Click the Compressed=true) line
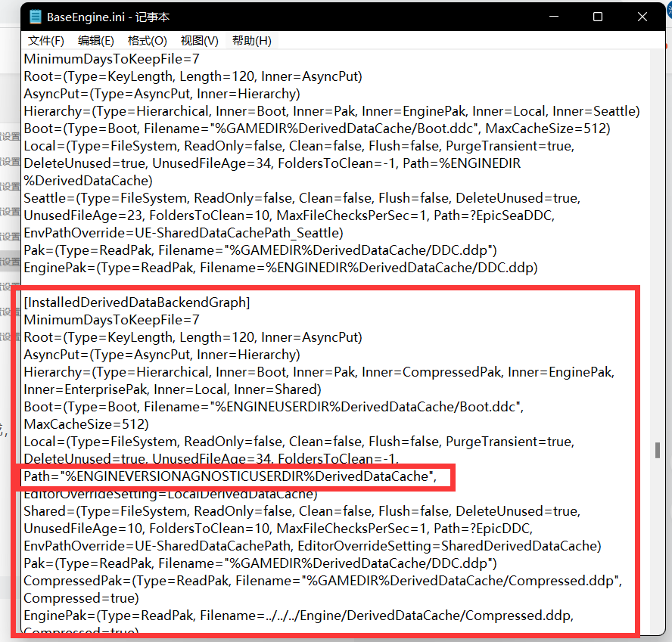The width and height of the screenshot is (672, 642). pyautogui.click(x=82, y=598)
